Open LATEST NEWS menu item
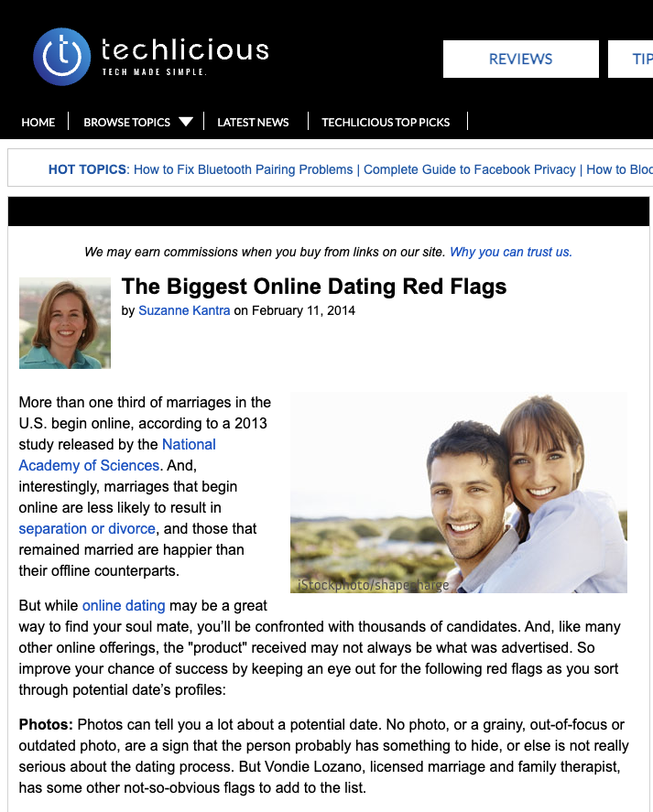This screenshot has width=653, height=812. [253, 123]
